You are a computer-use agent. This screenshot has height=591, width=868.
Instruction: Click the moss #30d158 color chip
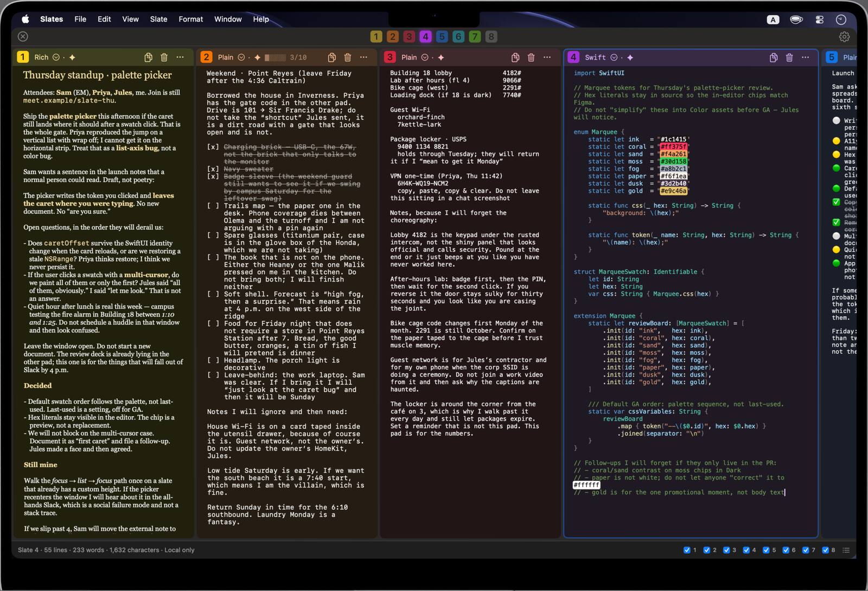(673, 161)
